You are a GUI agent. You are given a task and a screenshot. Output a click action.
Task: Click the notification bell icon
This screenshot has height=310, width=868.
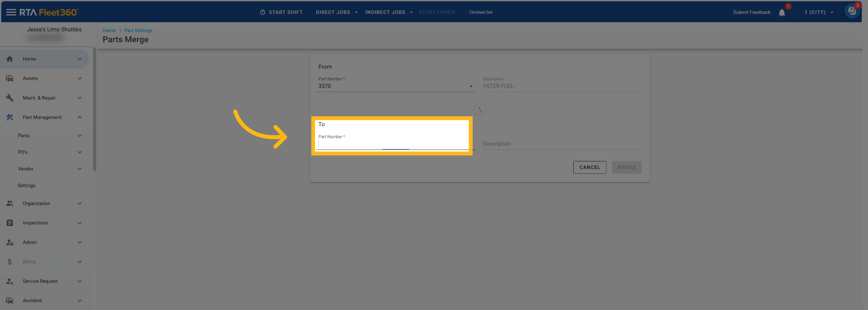782,13
